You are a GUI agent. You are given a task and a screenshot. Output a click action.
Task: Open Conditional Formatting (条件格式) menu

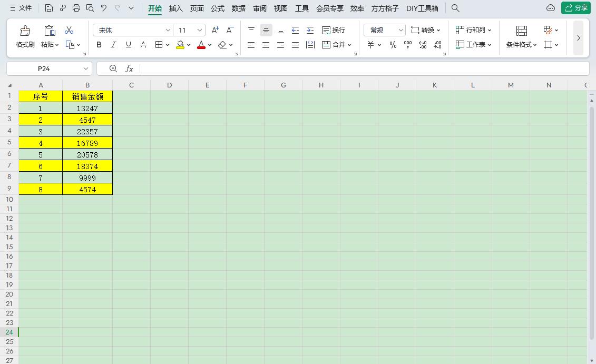pos(521,37)
